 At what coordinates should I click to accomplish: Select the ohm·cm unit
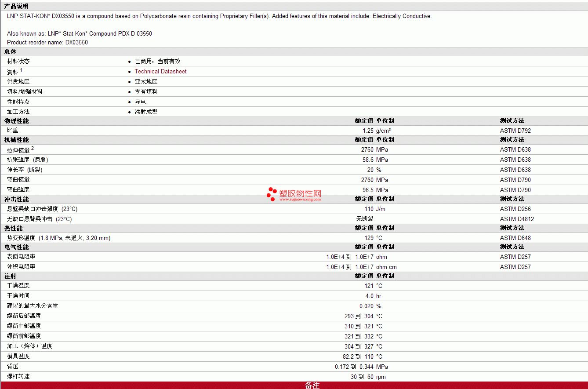tap(386, 267)
